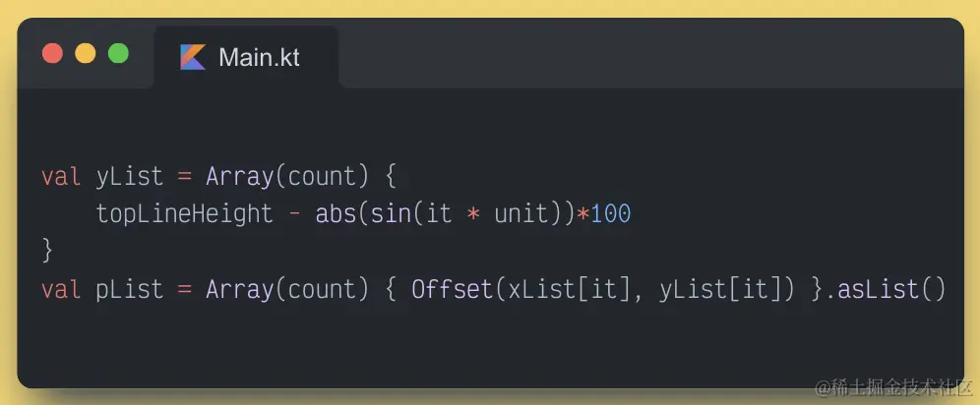980x405 pixels.
Task: Click the Offset constructor call
Action: 453,290
